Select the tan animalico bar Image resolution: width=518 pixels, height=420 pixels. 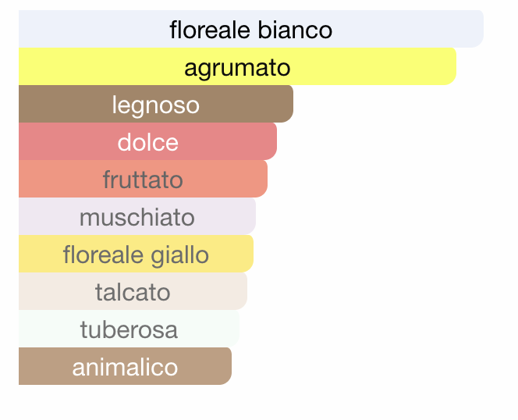(125, 366)
